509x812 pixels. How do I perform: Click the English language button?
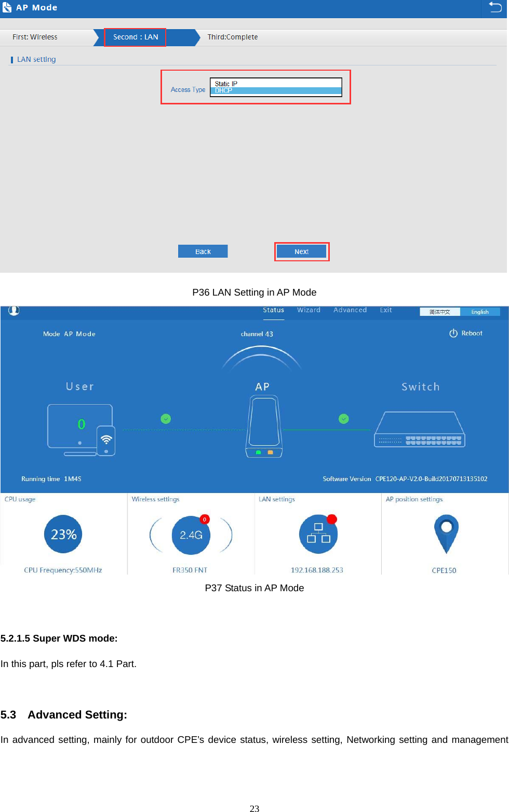coord(479,312)
